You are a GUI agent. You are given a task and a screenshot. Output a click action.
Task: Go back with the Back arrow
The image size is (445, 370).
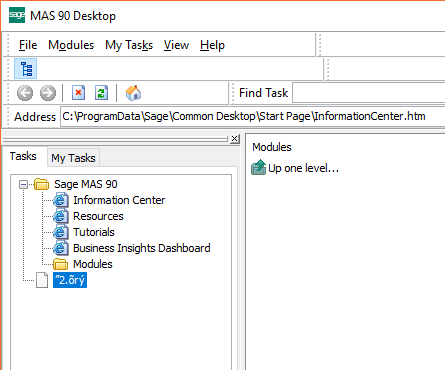click(25, 93)
